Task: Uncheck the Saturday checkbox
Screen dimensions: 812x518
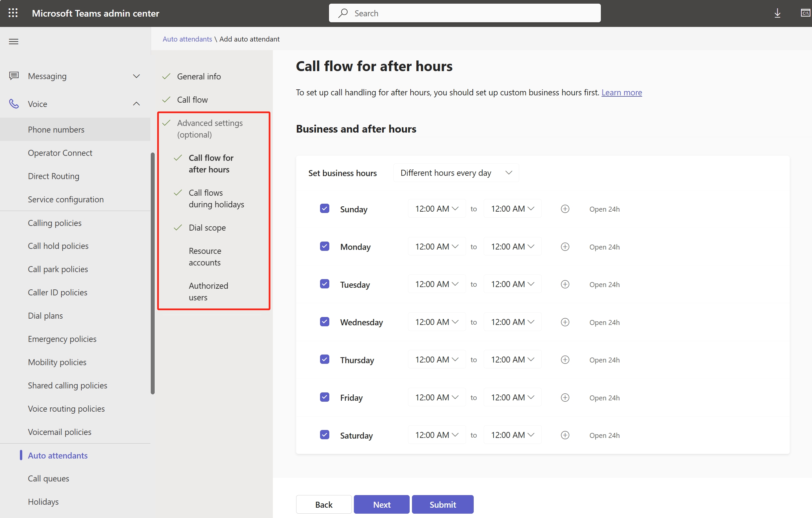Action: 324,435
